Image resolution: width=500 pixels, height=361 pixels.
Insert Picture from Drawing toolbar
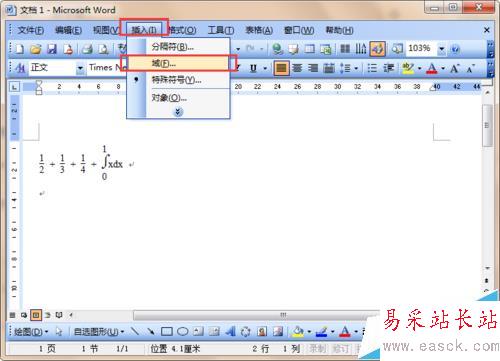click(x=278, y=331)
